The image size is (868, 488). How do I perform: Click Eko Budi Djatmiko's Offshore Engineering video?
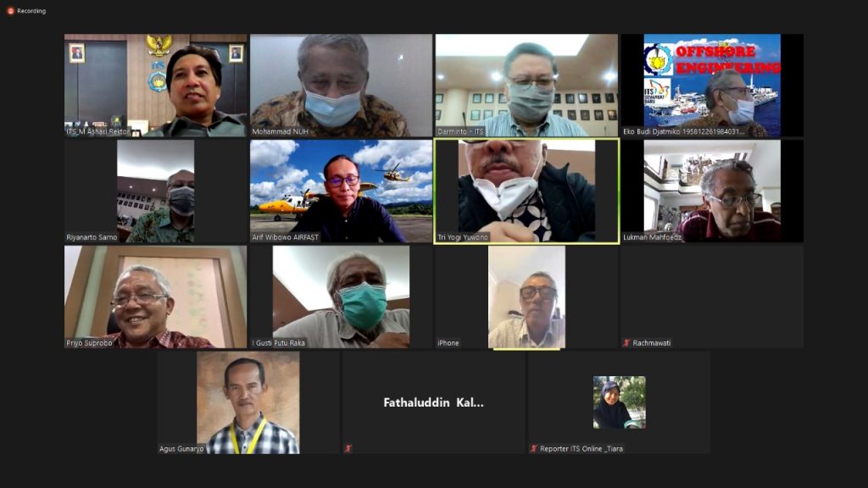pos(711,85)
